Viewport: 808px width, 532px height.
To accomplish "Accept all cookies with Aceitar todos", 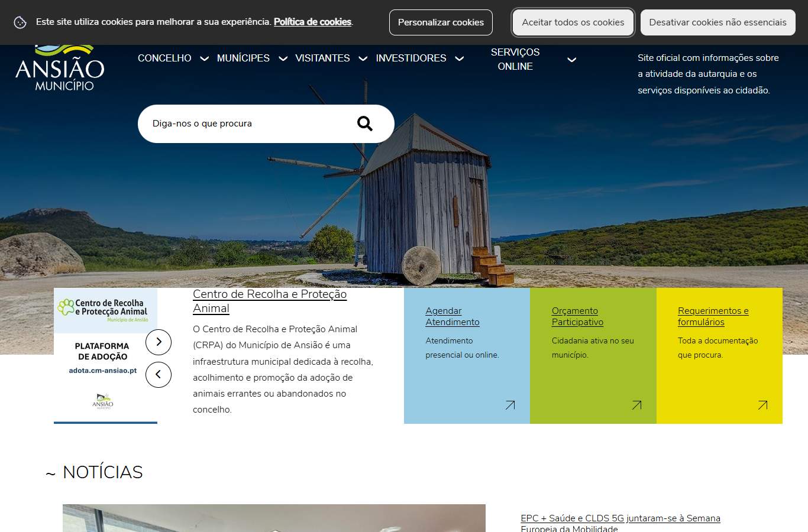I will point(573,22).
